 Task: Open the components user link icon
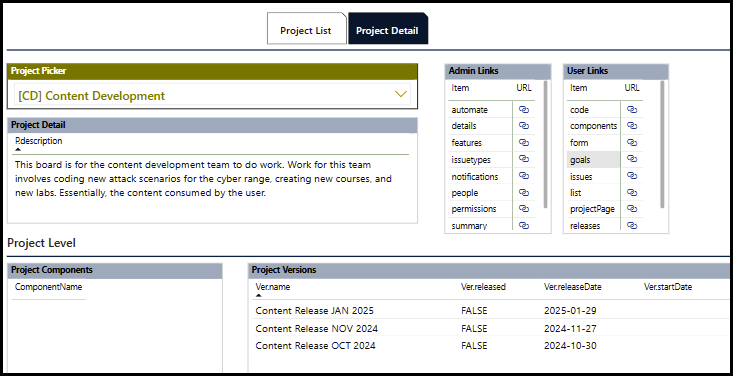(632, 126)
